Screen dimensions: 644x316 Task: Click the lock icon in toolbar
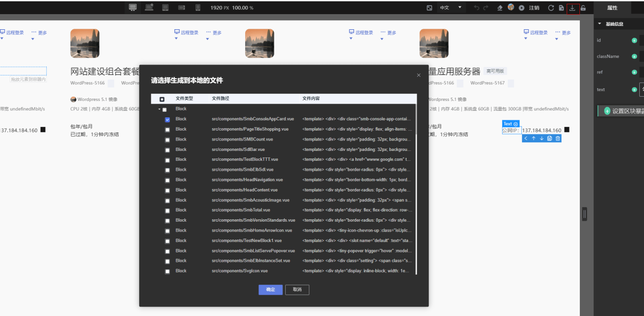[x=583, y=8]
